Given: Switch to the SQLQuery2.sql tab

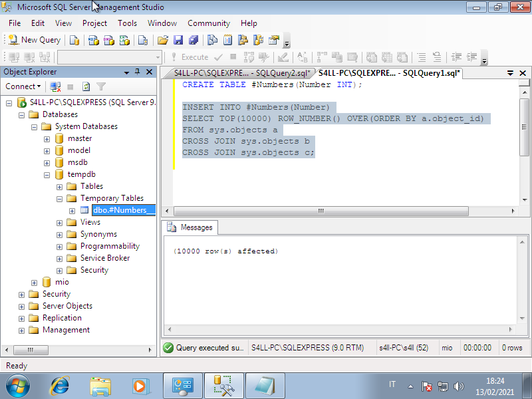Looking at the screenshot, I should pyautogui.click(x=241, y=73).
